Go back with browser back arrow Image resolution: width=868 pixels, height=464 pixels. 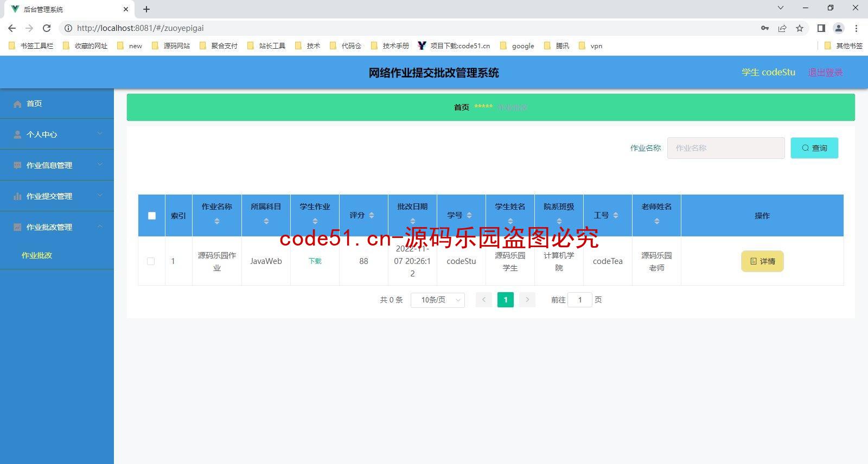click(x=12, y=28)
